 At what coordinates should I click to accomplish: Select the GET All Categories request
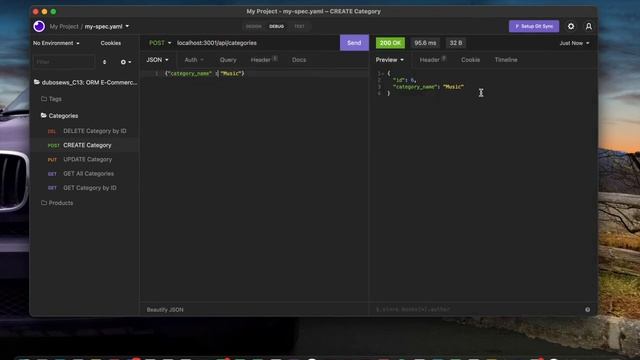(85, 174)
